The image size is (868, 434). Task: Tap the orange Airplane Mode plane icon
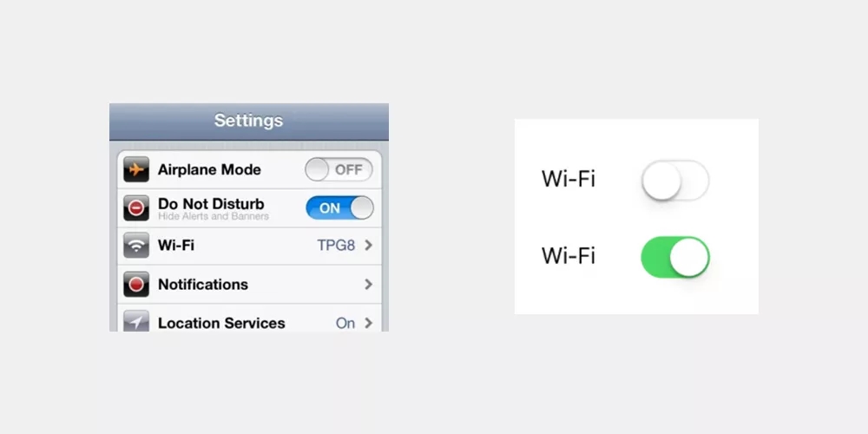tap(136, 169)
